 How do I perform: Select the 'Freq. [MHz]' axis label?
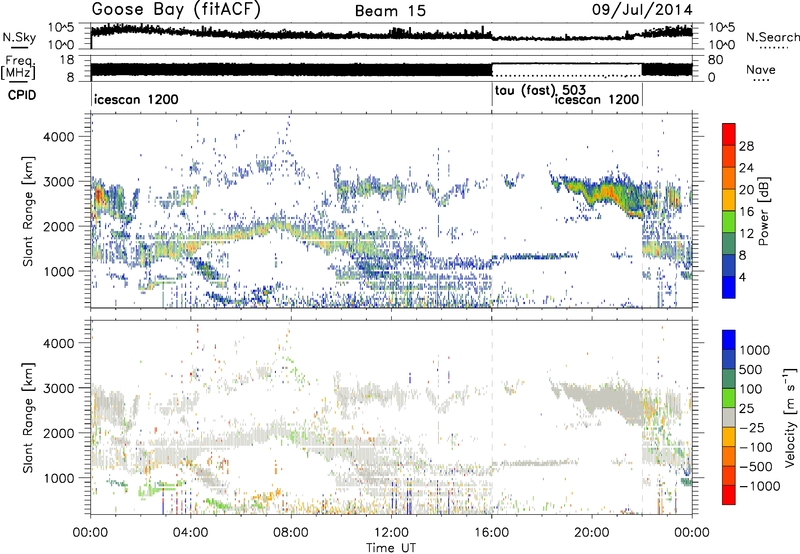click(18, 67)
